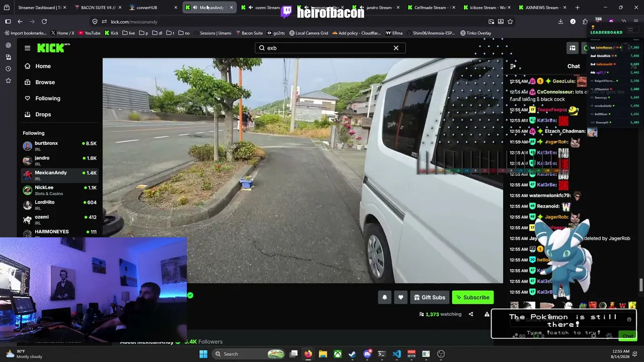Open the Kick hamburger menu
Viewport: 644px width, 362px height.
pyautogui.click(x=27, y=48)
